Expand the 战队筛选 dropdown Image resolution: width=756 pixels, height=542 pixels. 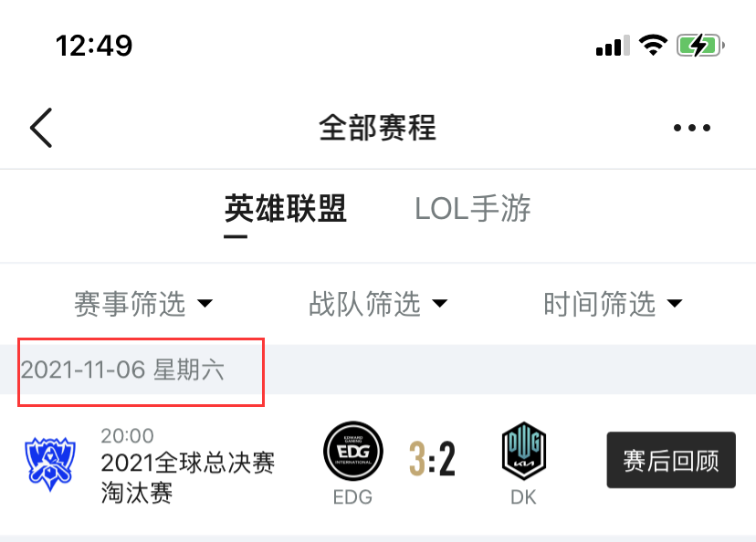[378, 304]
